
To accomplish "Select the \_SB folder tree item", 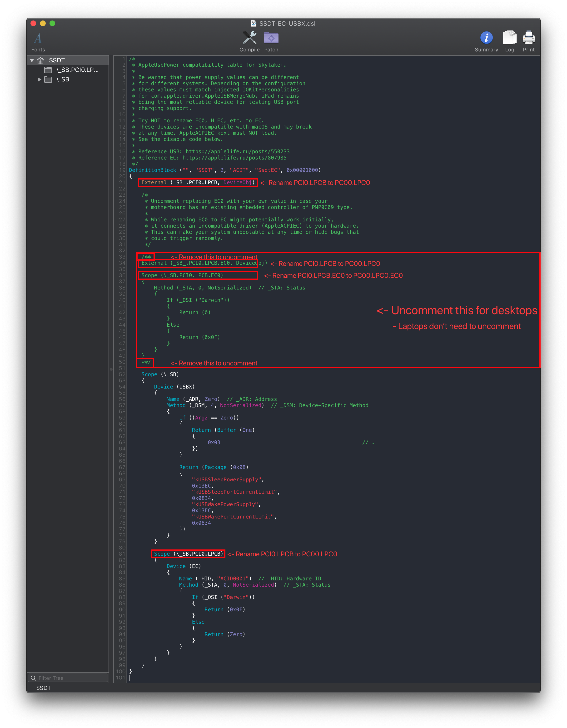I will click(x=63, y=79).
